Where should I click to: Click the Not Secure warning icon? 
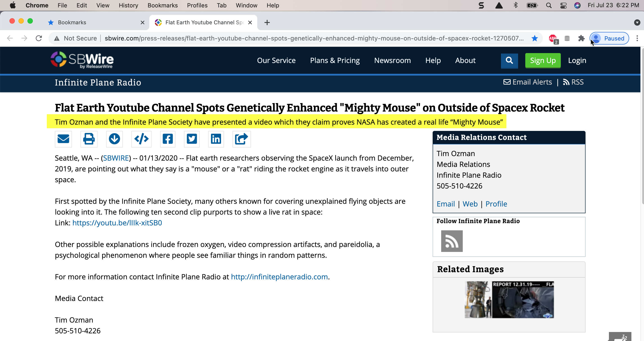tap(57, 38)
